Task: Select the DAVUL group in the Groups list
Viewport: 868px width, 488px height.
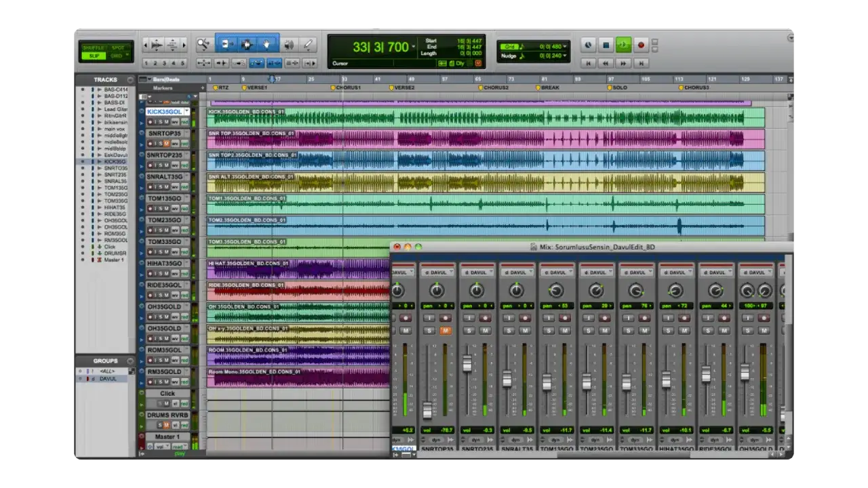Action: 108,378
